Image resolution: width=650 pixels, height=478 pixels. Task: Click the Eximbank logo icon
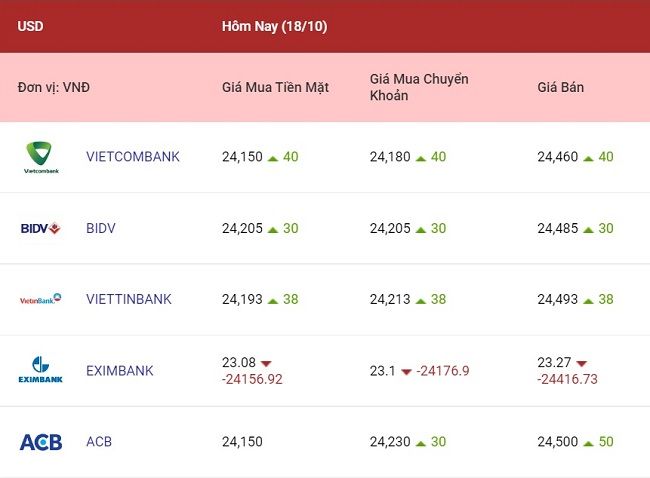click(41, 369)
